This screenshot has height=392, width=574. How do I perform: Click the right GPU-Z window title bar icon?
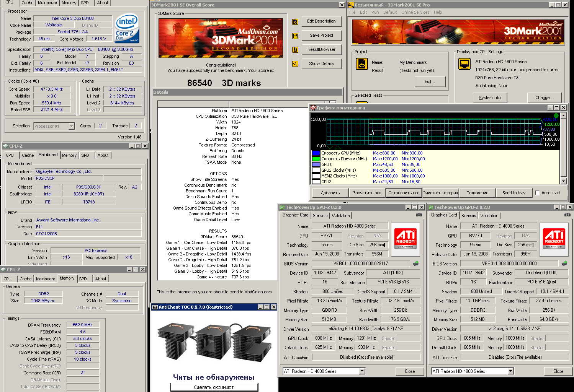431,207
